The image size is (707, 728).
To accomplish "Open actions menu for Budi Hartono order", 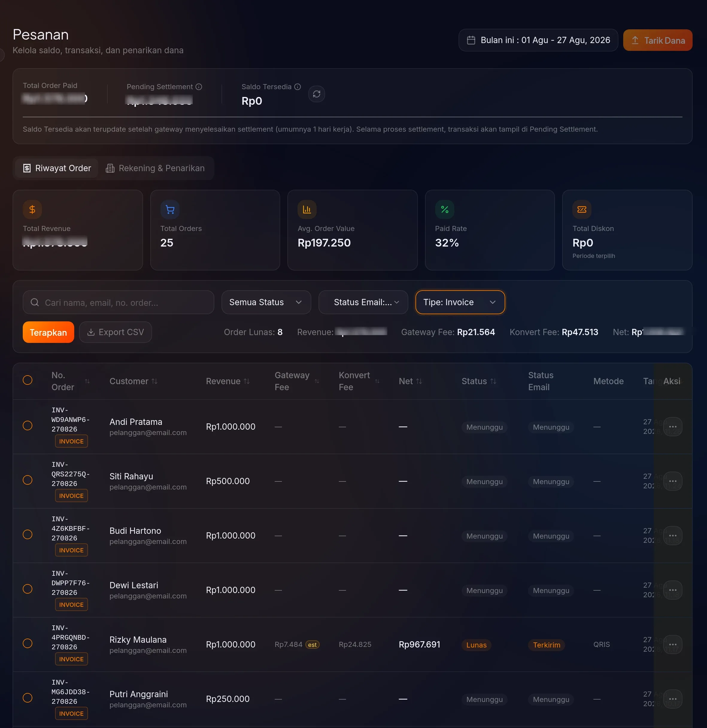I will (x=673, y=536).
